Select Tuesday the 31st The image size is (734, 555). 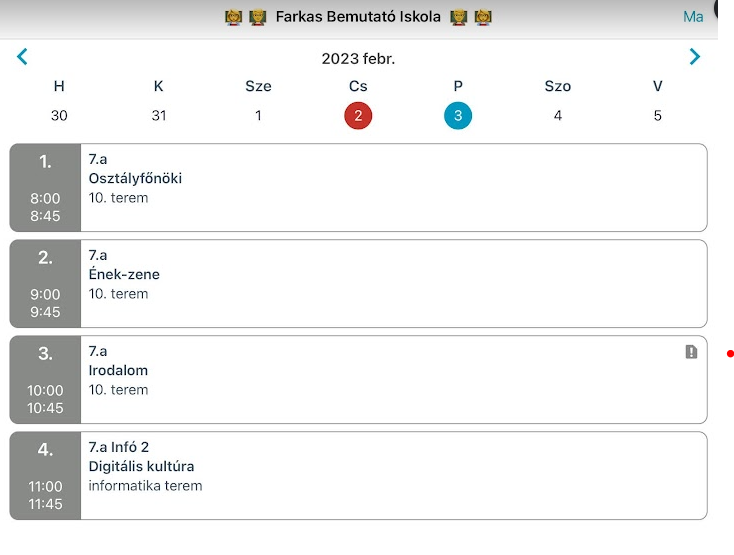[159, 116]
